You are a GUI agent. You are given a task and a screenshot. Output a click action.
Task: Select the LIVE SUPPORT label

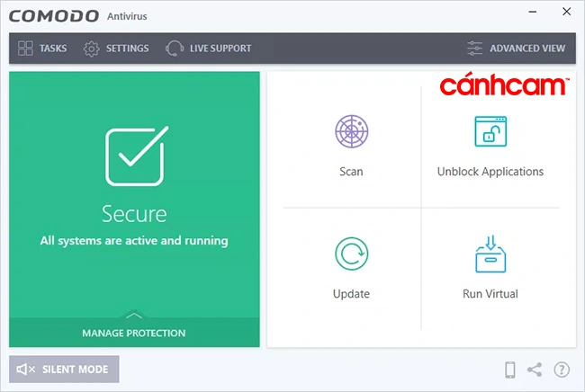point(220,49)
